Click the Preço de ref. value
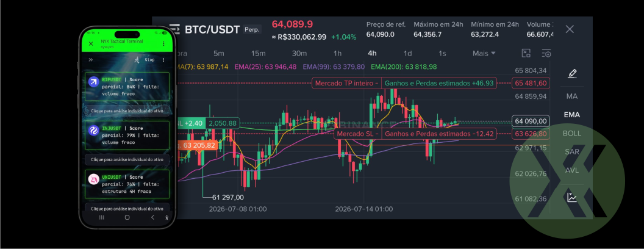644x249 pixels. click(381, 35)
